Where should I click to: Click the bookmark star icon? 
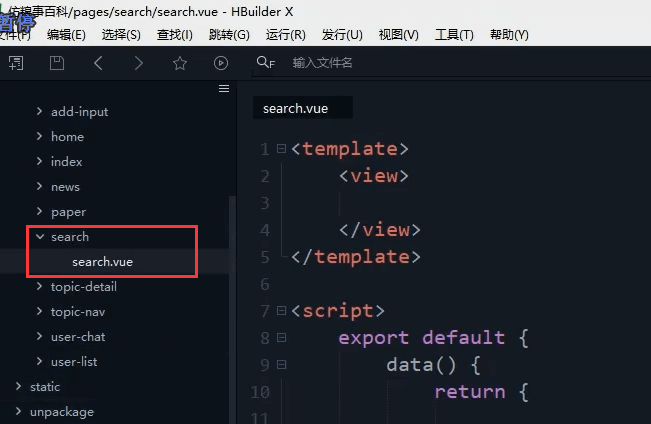click(180, 63)
